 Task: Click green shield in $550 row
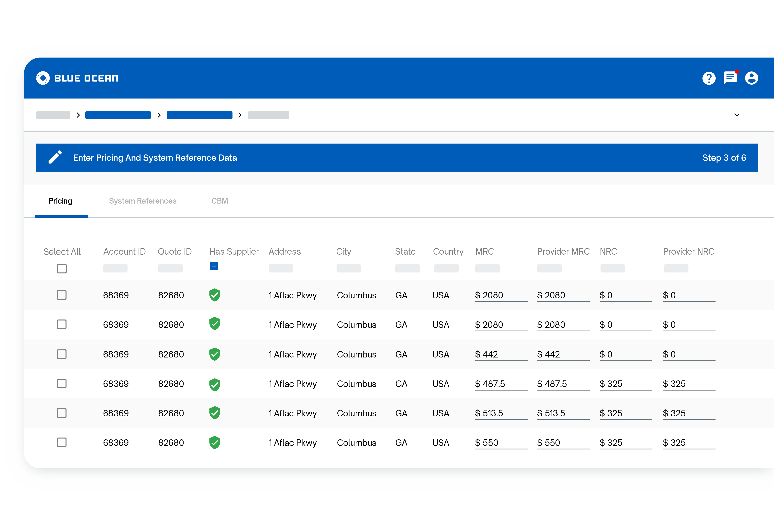[x=215, y=442]
